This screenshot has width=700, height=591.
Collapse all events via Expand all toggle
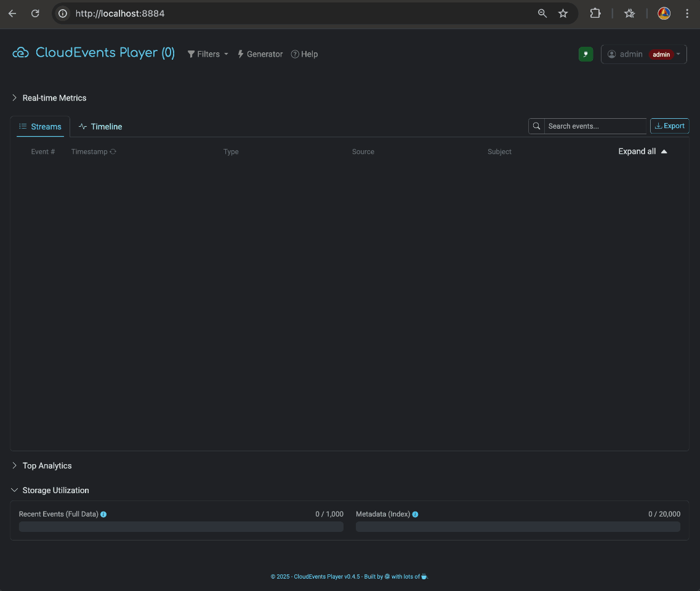(x=642, y=151)
